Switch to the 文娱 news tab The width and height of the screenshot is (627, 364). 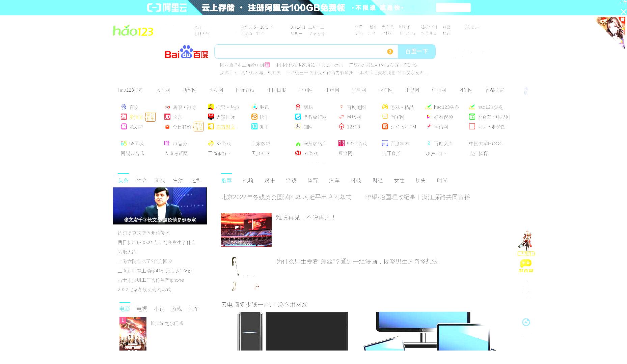pos(160,180)
